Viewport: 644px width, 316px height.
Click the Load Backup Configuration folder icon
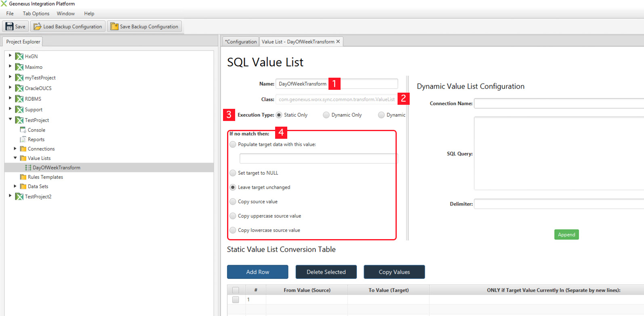click(38, 27)
